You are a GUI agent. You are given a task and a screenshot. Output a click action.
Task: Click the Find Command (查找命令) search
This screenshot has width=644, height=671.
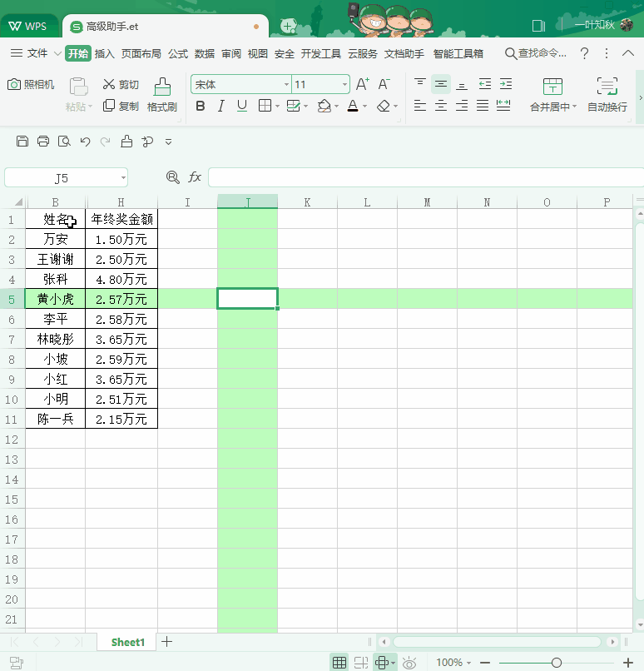[535, 53]
